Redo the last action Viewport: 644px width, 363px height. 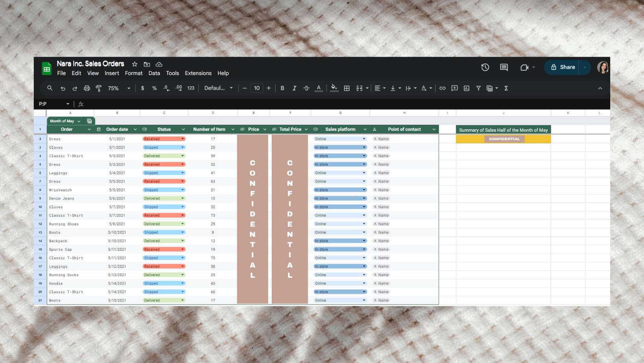[x=75, y=88]
